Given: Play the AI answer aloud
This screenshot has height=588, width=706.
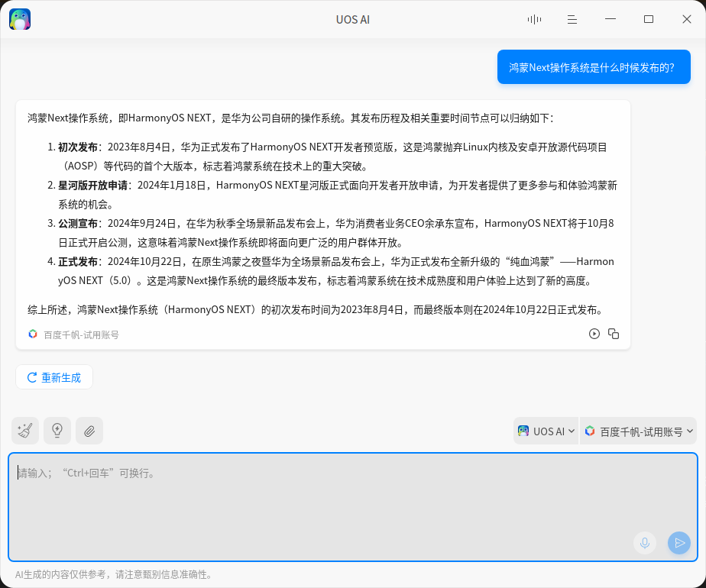Looking at the screenshot, I should pos(594,334).
